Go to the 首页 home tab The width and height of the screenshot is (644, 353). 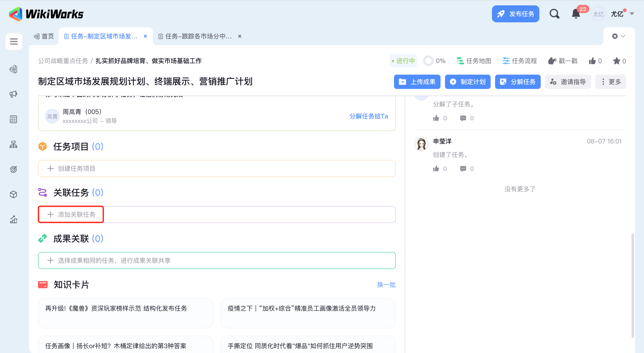coord(44,36)
